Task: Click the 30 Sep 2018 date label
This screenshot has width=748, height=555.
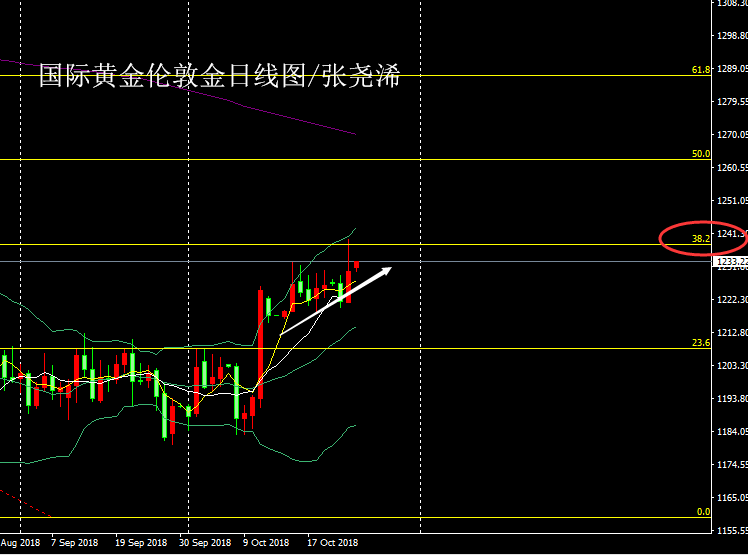Action: click(205, 543)
